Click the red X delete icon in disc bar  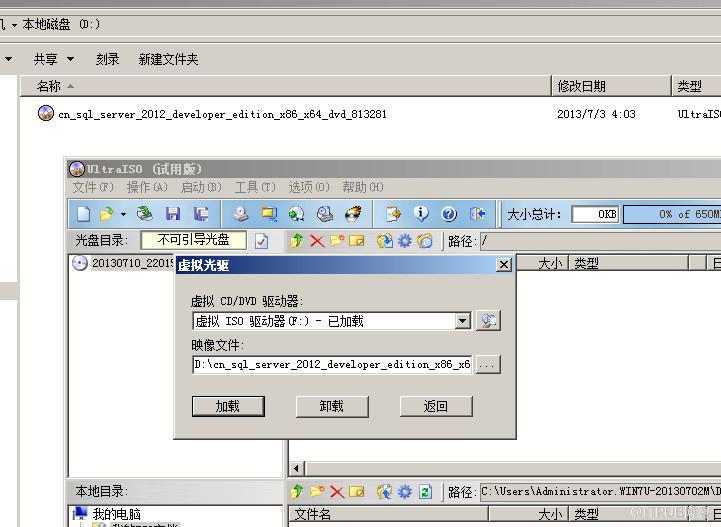(317, 241)
